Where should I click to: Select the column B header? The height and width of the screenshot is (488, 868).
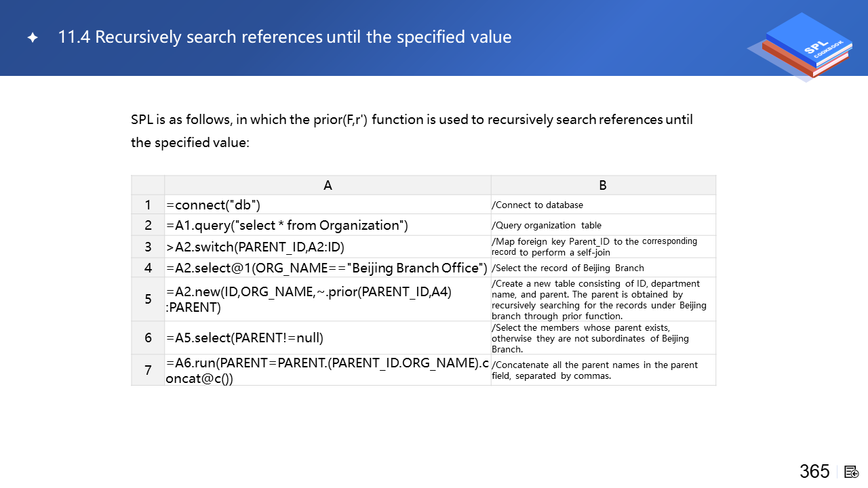coord(603,185)
